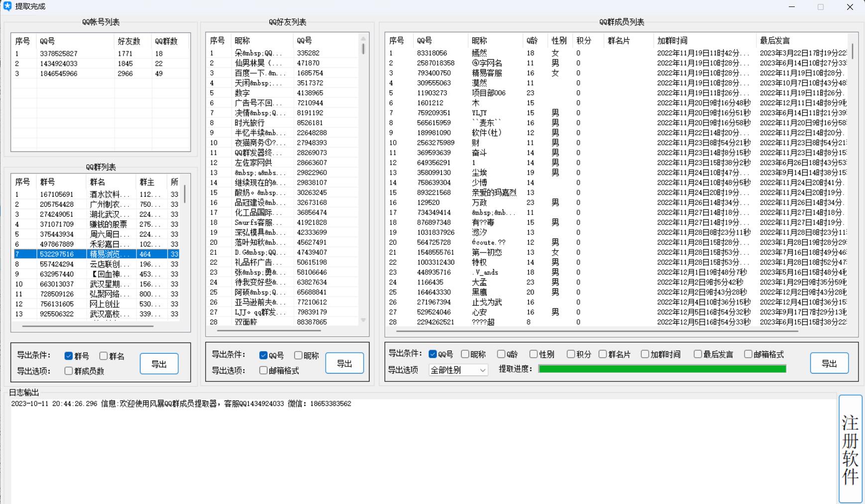Export the QQ group list
The width and height of the screenshot is (865, 504).
pos(159,364)
